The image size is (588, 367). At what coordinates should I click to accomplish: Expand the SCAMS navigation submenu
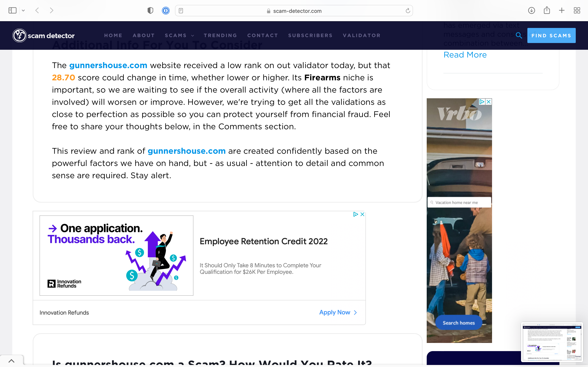pyautogui.click(x=179, y=35)
